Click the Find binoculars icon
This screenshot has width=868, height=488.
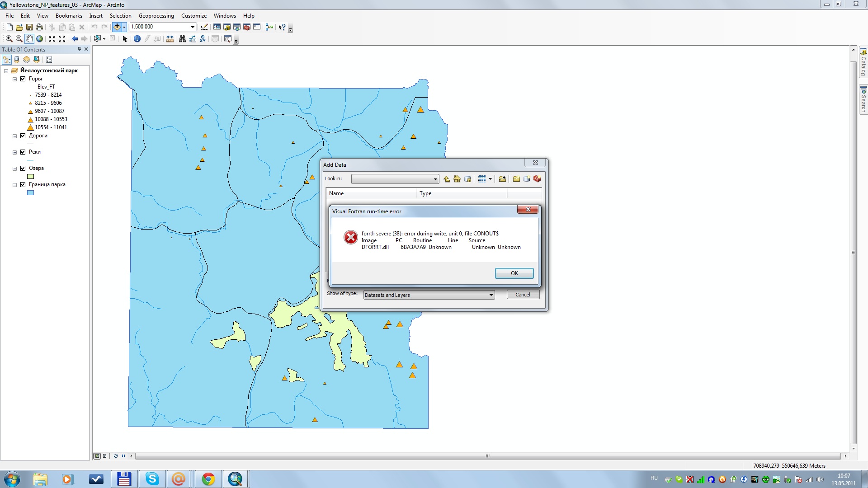point(182,39)
